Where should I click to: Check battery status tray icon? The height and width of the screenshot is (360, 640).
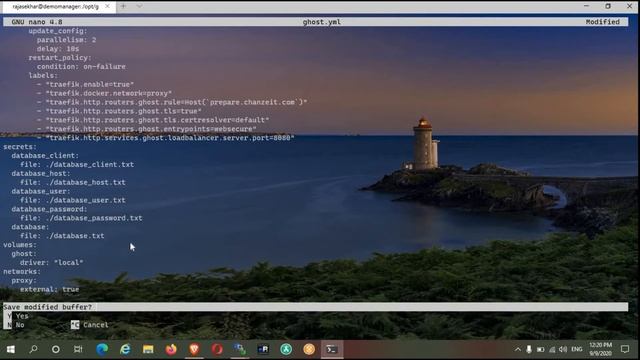[x=540, y=350]
